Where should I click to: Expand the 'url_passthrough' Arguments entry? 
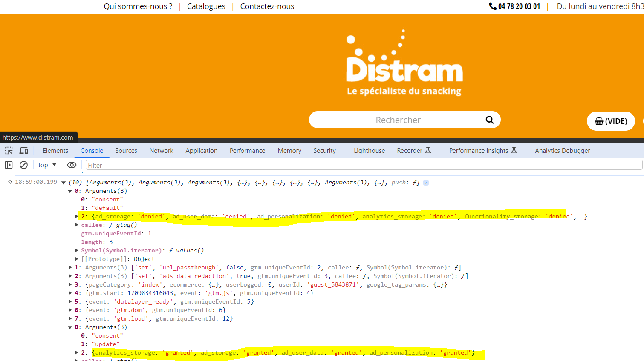[70, 268]
